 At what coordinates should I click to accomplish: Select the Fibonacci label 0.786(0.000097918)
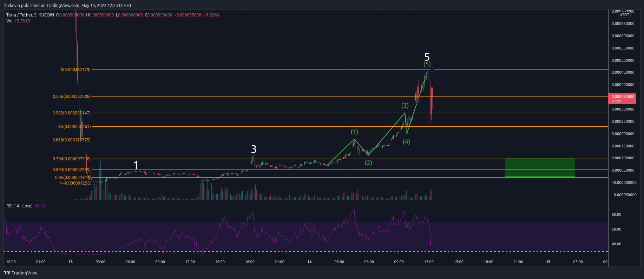(72, 159)
